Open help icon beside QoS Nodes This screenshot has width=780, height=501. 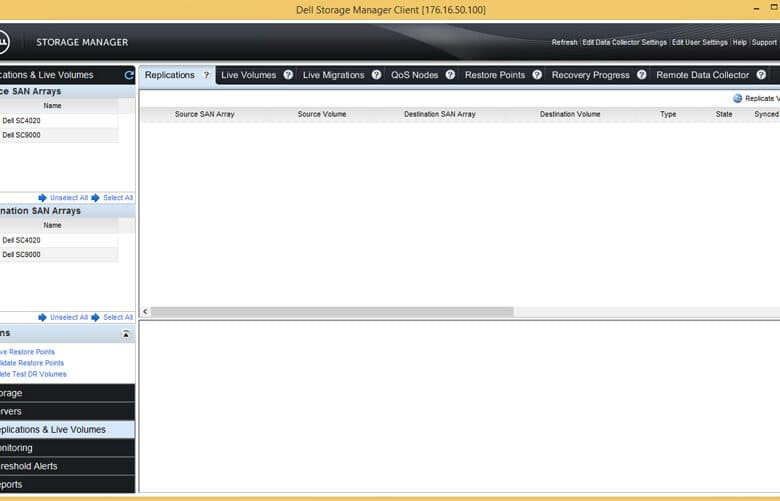click(450, 75)
